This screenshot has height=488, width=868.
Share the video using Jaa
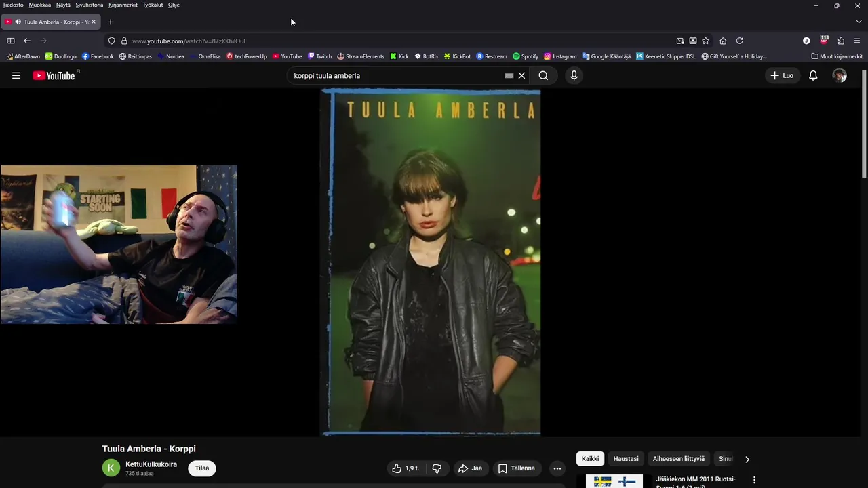tap(470, 468)
